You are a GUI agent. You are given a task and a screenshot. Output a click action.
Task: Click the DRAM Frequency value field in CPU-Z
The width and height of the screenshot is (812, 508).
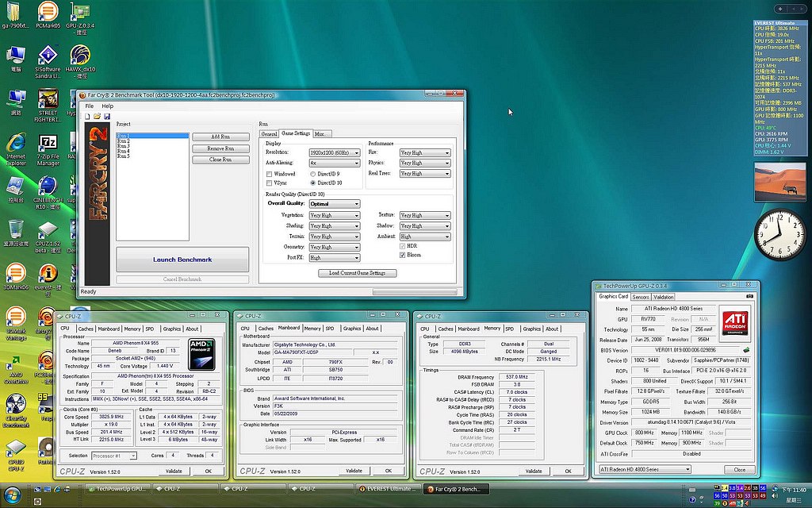pos(517,377)
